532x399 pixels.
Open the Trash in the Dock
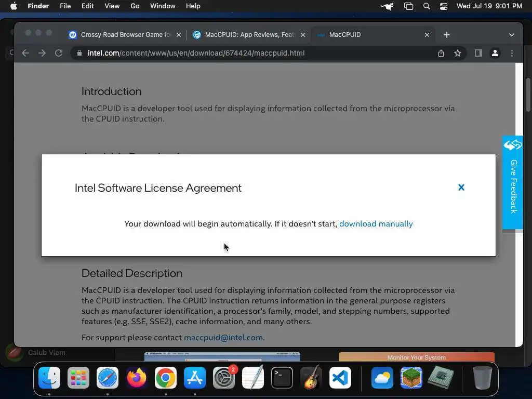[483, 378]
